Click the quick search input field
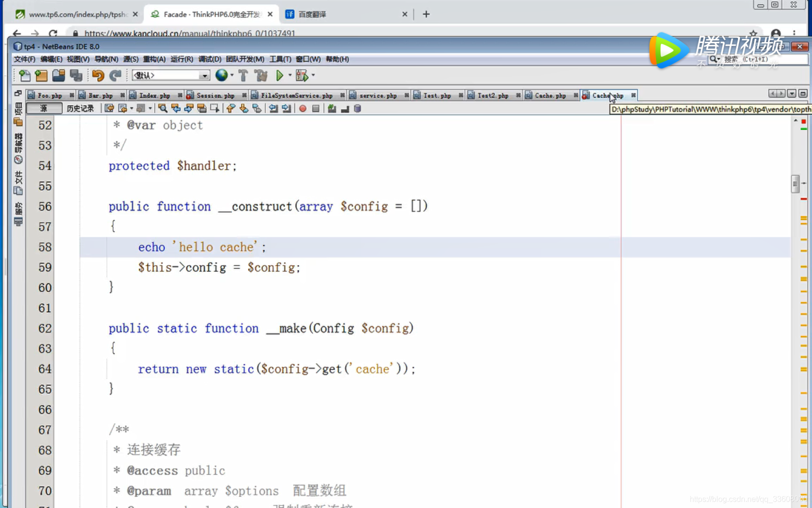This screenshot has width=812, height=508. coord(765,59)
